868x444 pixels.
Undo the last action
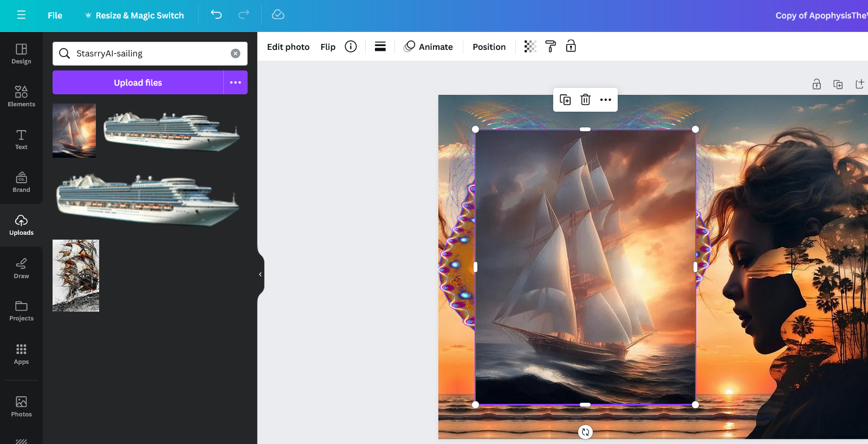point(216,15)
